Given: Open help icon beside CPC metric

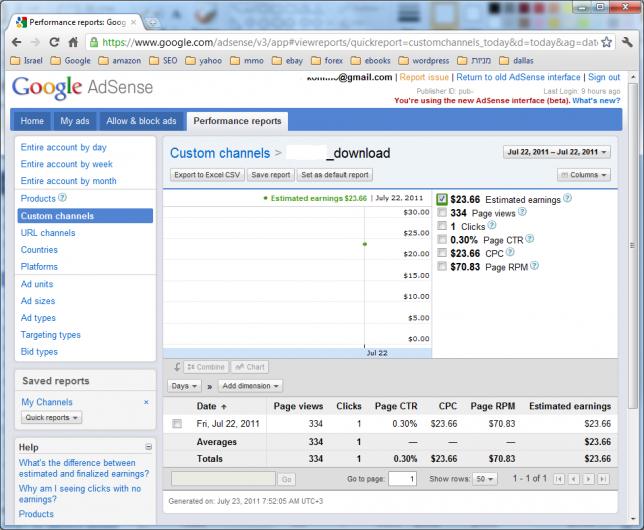Looking at the screenshot, I should pos(510,252).
